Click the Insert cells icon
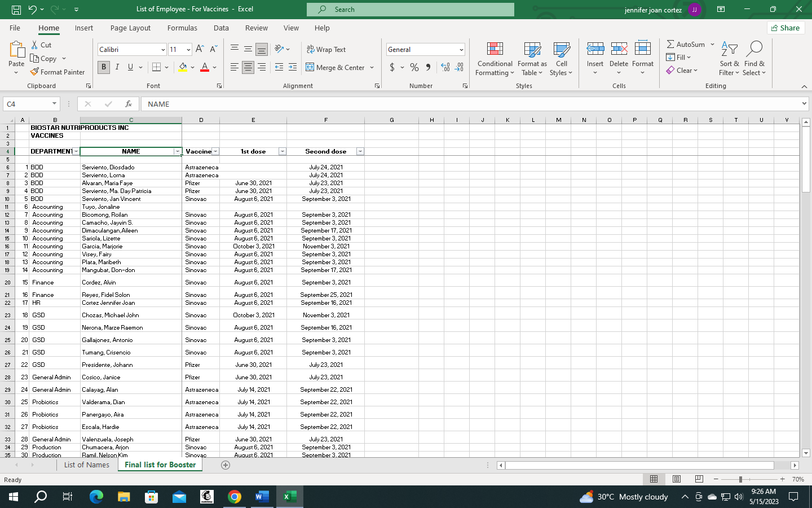 click(595, 50)
